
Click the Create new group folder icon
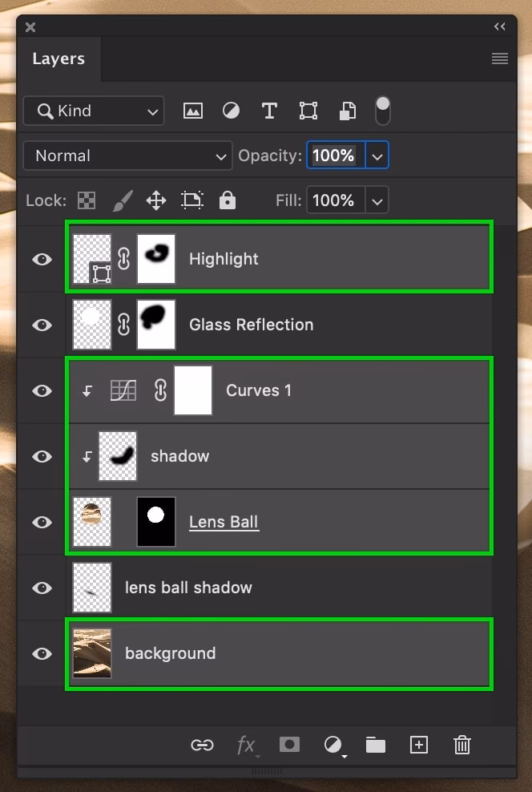375,745
